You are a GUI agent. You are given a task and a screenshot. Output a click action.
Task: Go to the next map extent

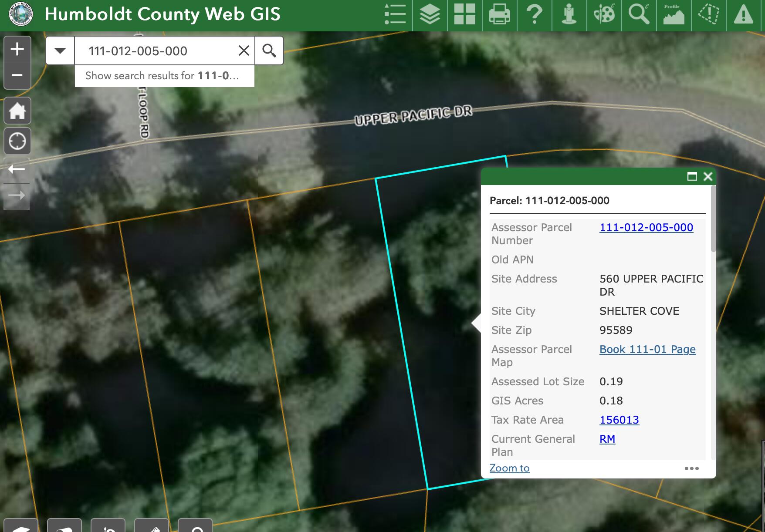[x=17, y=196]
